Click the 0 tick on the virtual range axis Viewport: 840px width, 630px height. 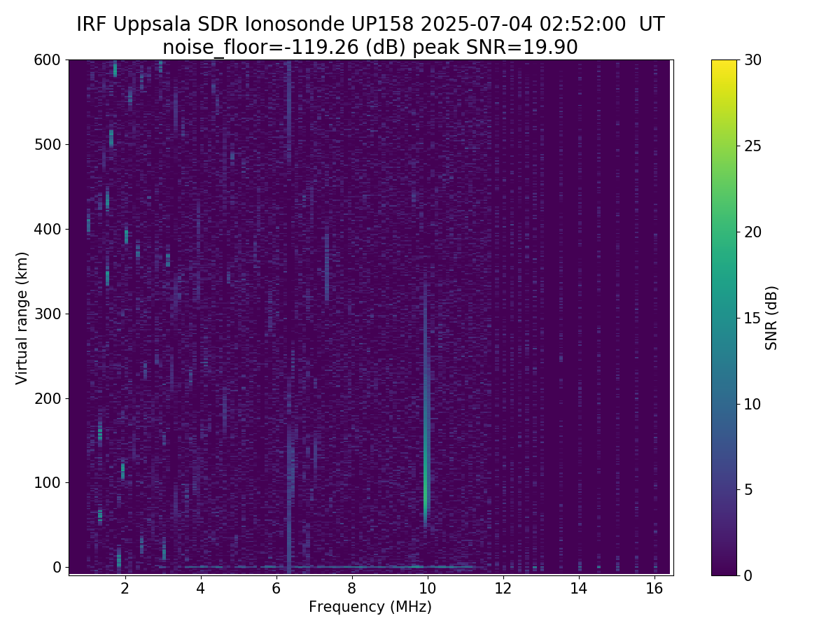click(x=57, y=567)
